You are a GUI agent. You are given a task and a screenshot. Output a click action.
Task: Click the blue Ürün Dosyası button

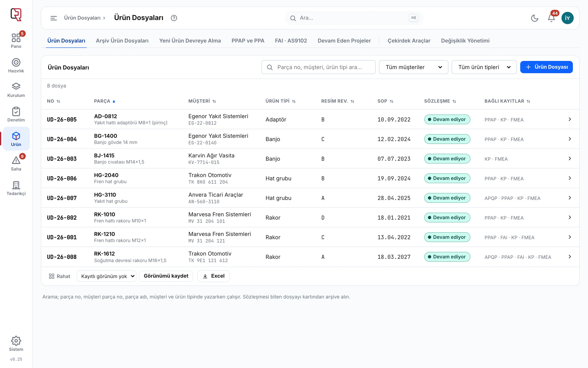point(546,67)
